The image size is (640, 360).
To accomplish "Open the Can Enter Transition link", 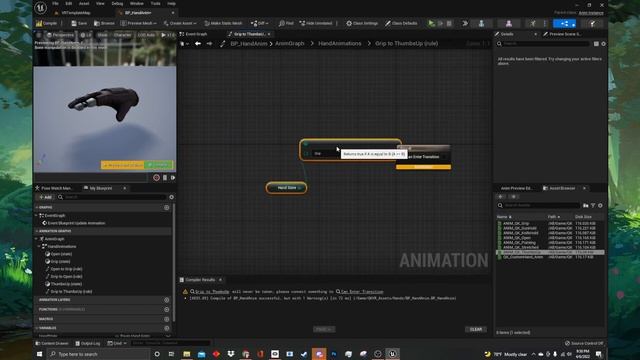I will [x=362, y=292].
